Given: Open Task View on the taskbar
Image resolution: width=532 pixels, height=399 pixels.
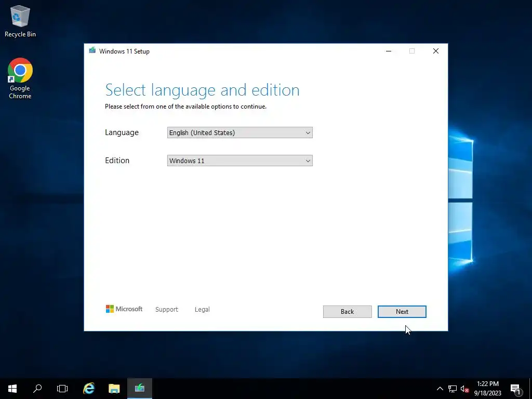Looking at the screenshot, I should tap(62, 389).
